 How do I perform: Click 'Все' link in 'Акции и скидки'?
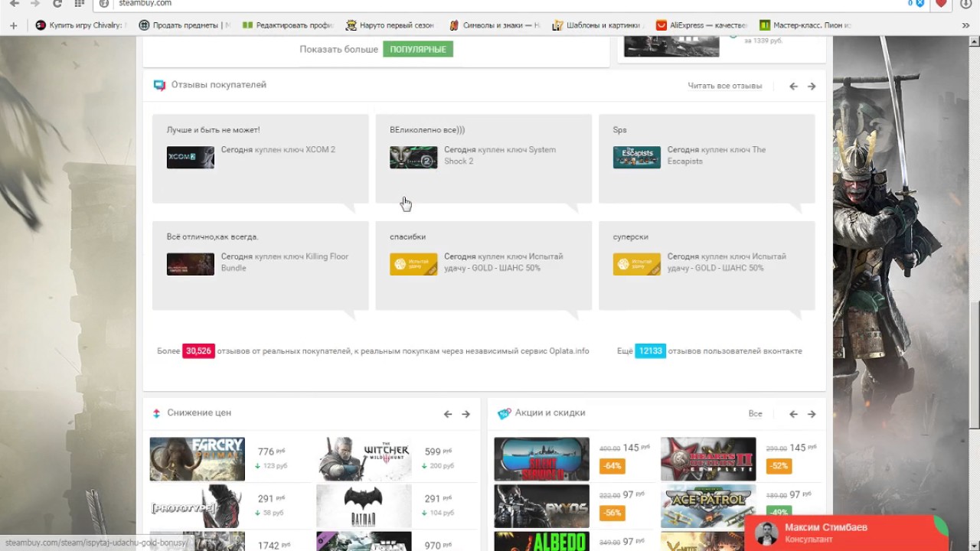click(755, 413)
